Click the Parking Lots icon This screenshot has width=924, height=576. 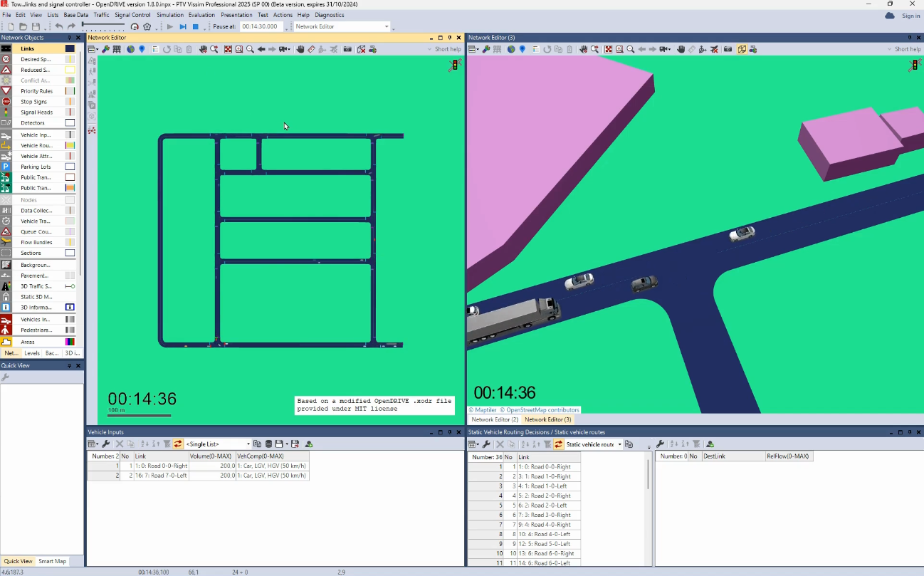6,167
